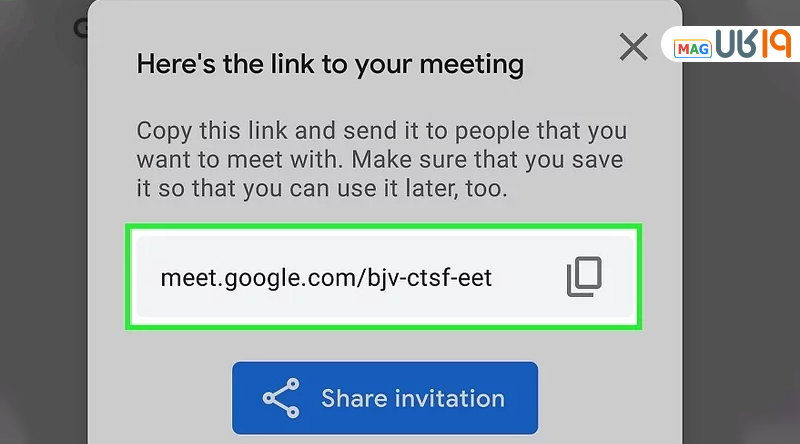Dismiss dialog via dimmed background on the left
This screenshot has height=444, width=800.
42,250
